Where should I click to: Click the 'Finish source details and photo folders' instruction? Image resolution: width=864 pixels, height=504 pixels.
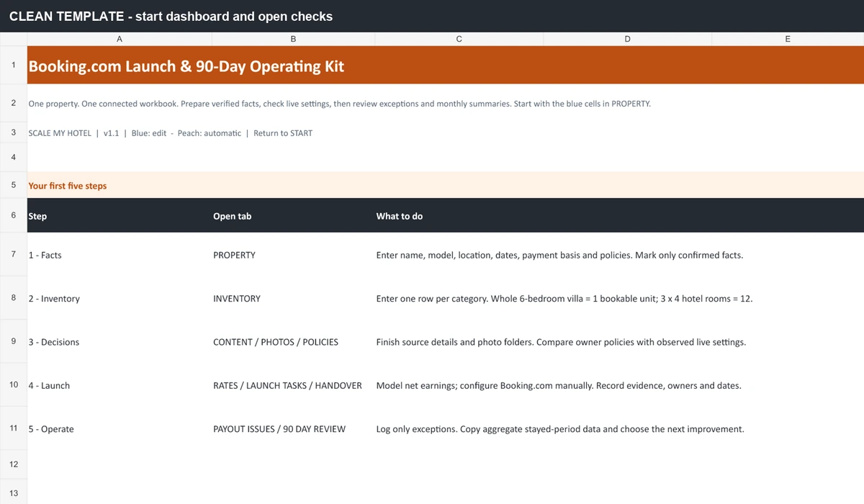click(x=561, y=342)
